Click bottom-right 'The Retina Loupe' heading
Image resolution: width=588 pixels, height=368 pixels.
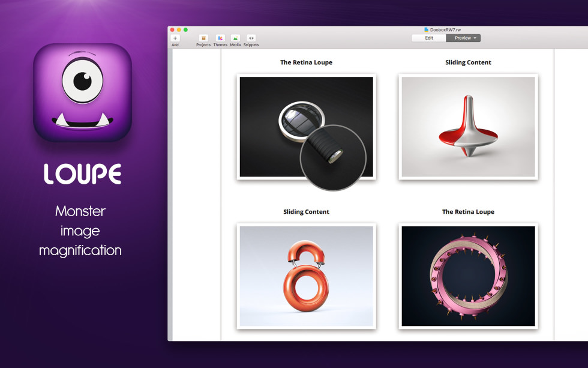469,211
